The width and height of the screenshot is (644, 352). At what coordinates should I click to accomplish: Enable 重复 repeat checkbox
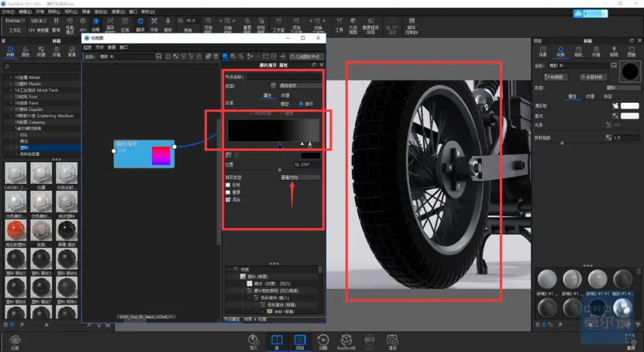[228, 192]
